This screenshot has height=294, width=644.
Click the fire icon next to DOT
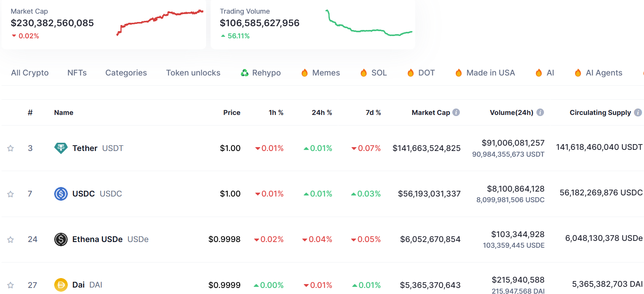click(x=411, y=72)
